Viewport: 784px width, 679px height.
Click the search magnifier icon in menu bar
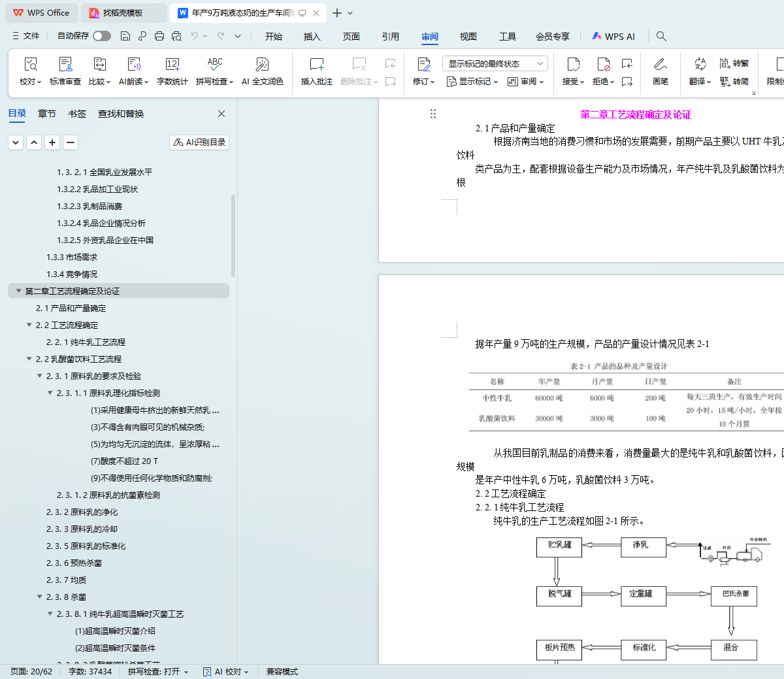coord(661,36)
